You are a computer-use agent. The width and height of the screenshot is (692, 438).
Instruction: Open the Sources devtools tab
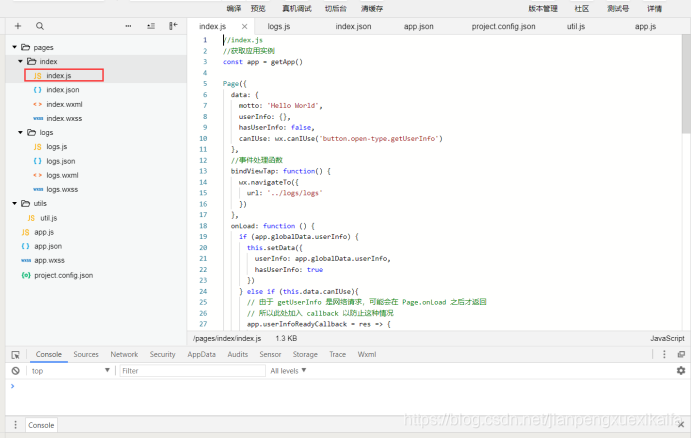(x=86, y=354)
